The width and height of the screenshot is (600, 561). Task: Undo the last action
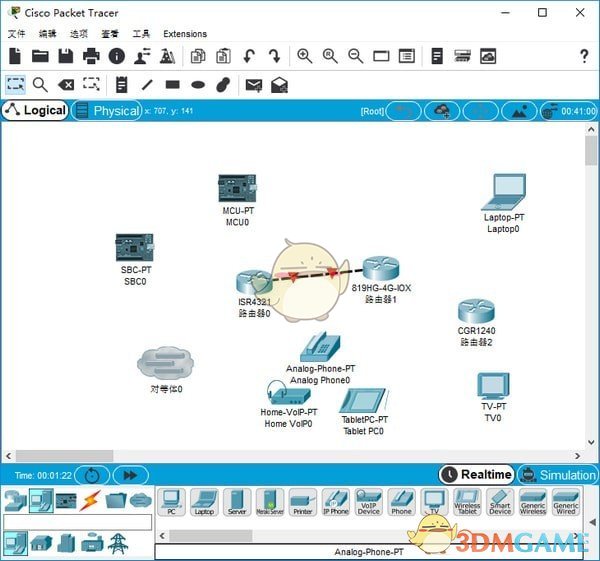click(x=249, y=56)
